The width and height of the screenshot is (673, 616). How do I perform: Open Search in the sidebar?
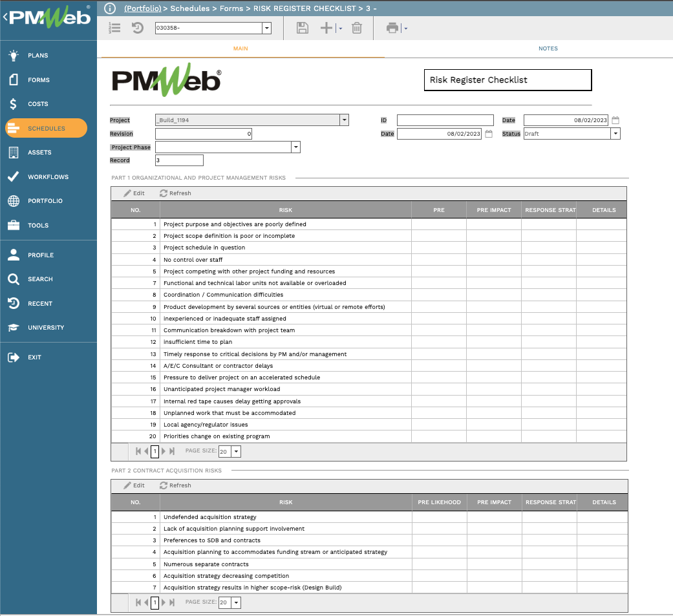(x=40, y=279)
